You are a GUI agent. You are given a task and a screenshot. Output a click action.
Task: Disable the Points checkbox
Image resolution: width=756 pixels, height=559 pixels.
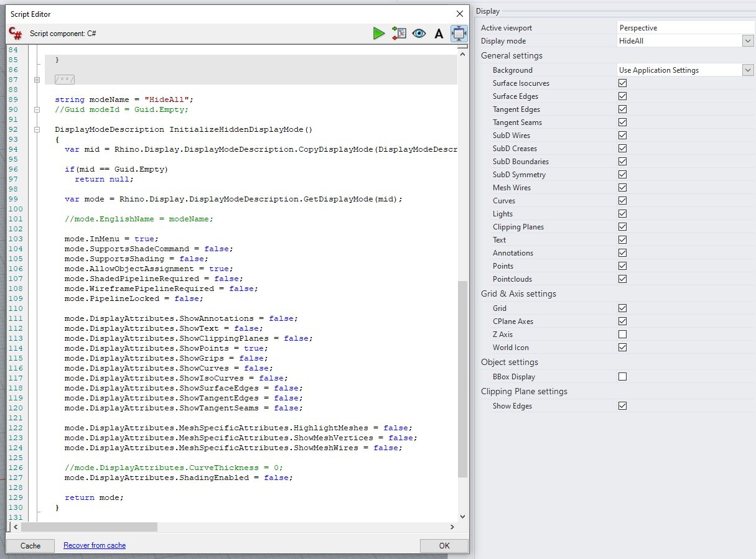[x=622, y=266]
